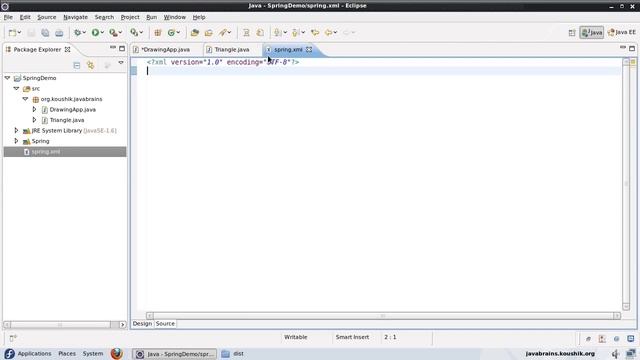Maximize the Package Explorer view
The image size is (640, 360).
pos(122,48)
